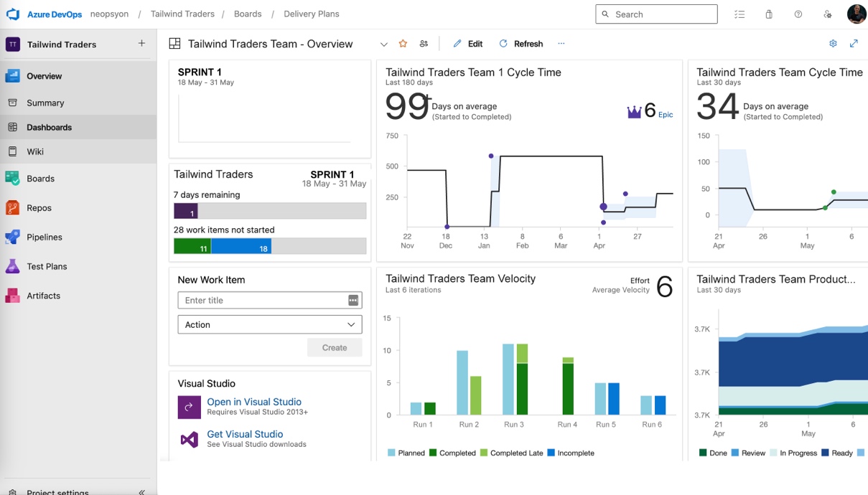Screen dimensions: 868x495
Task: Open the team members icon beside the star
Action: pyautogui.click(x=424, y=43)
